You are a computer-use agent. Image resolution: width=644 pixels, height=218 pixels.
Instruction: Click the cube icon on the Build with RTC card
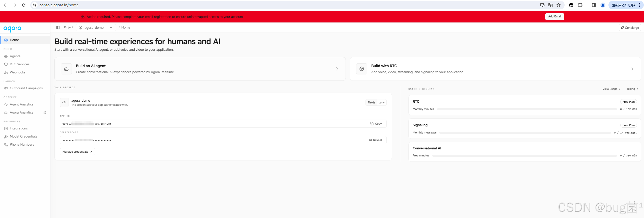click(x=362, y=69)
